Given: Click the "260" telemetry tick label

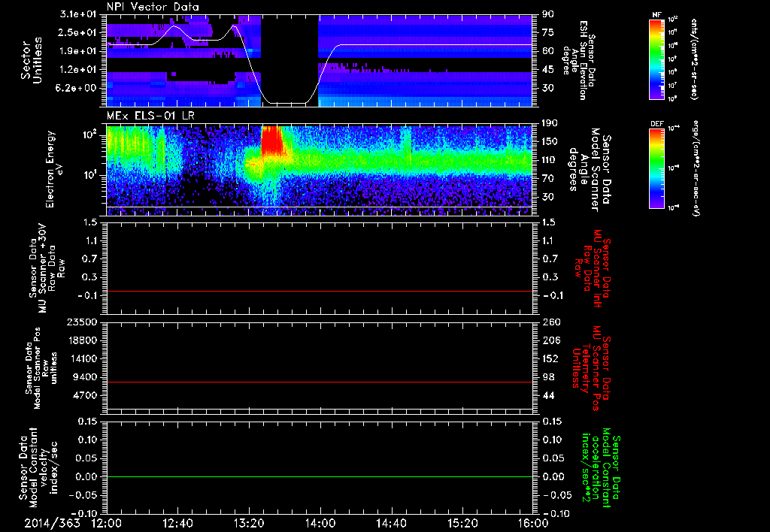Looking at the screenshot, I should point(550,322).
